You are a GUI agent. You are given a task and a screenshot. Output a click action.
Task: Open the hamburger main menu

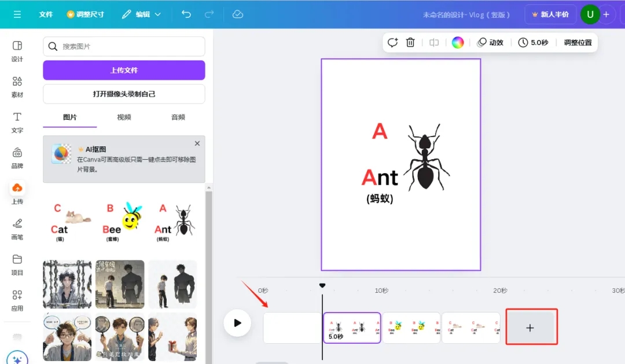[17, 14]
